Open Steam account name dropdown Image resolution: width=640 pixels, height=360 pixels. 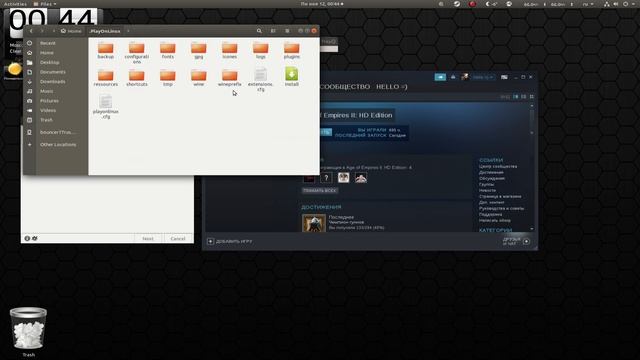coord(483,77)
